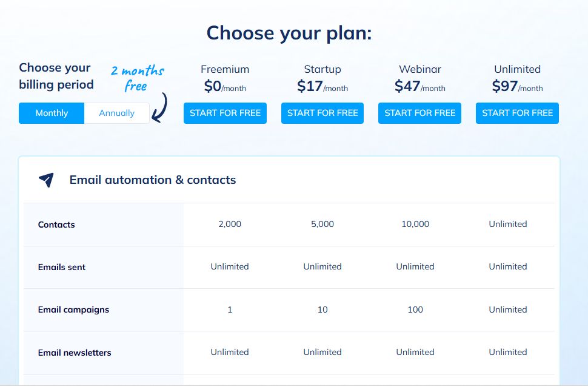Click the 10,000 contacts value for Webinar
Viewport: 588px width, 386px height.
point(415,224)
